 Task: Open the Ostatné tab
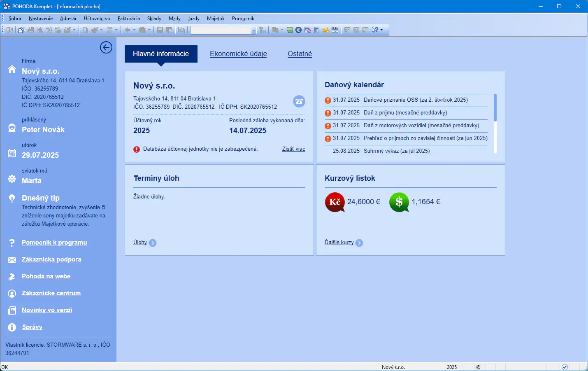pos(300,54)
